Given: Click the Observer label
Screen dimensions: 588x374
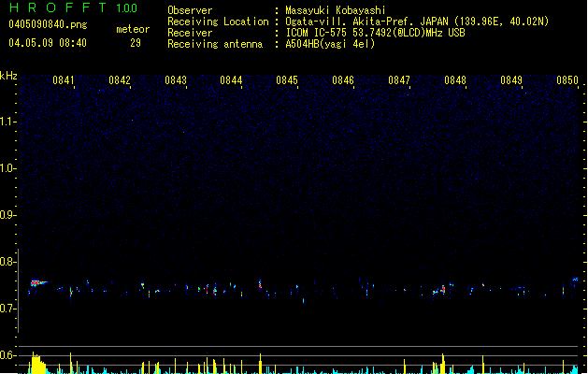Looking at the screenshot, I should click(x=190, y=10).
